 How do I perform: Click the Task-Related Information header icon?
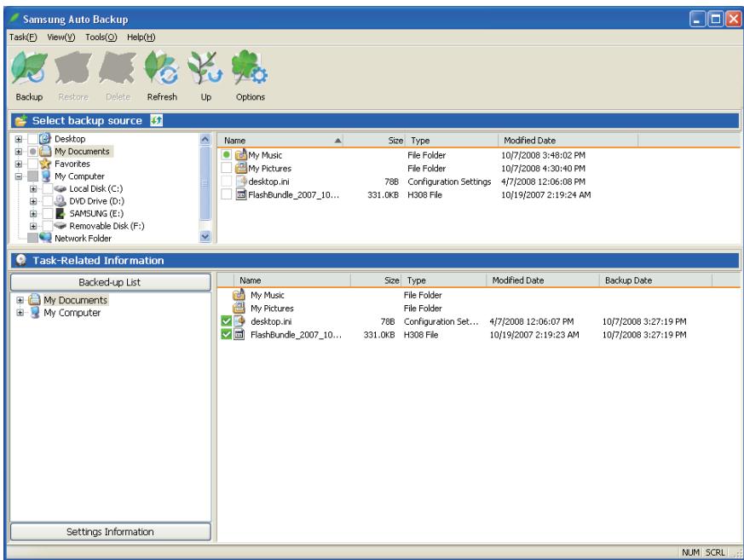(20, 260)
